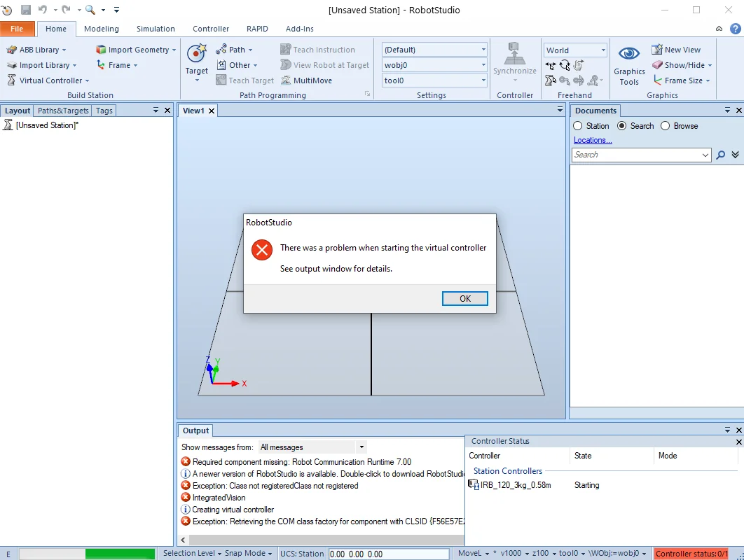Click OK in the RobotStudio error dialog

(465, 299)
